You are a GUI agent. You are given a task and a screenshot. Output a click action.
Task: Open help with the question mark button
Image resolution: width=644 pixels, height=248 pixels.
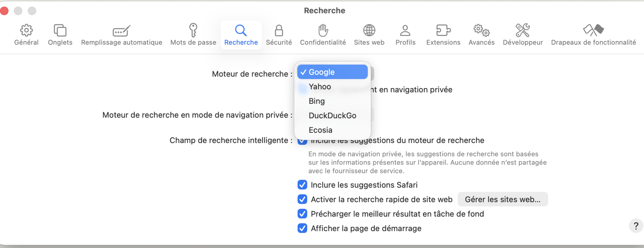point(636,226)
